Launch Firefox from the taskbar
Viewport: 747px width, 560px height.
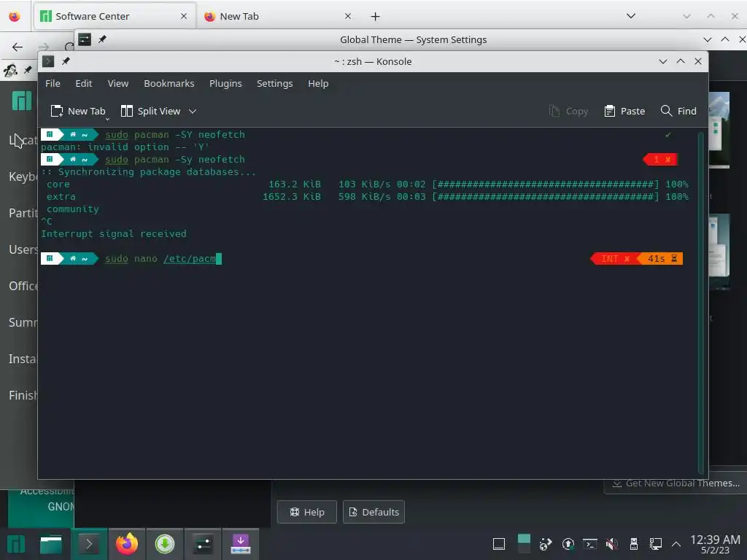127,544
